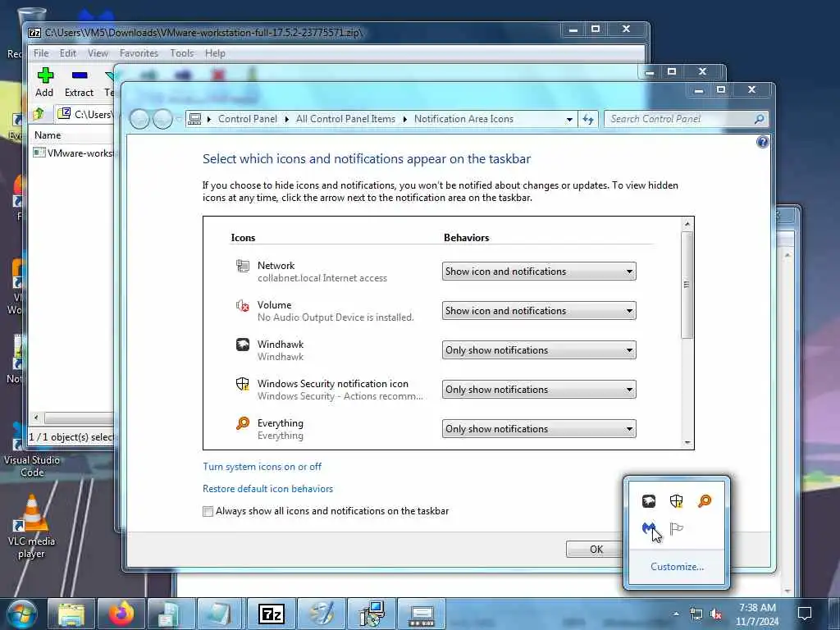
Task: Go up one folder in 7-Zip
Action: tap(39, 113)
